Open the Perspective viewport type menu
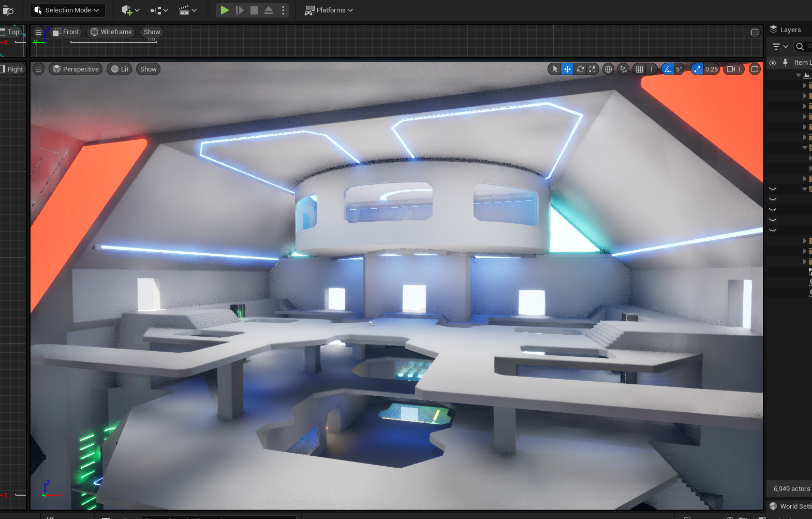 [76, 69]
